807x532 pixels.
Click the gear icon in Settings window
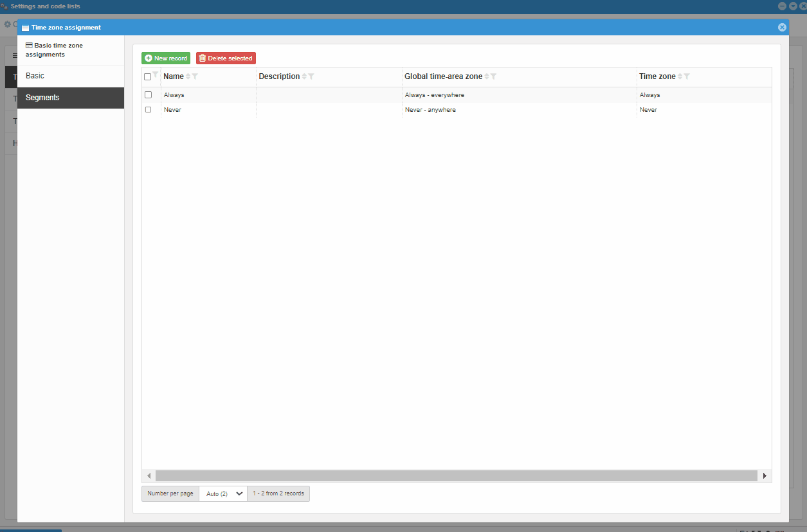[x=8, y=24]
